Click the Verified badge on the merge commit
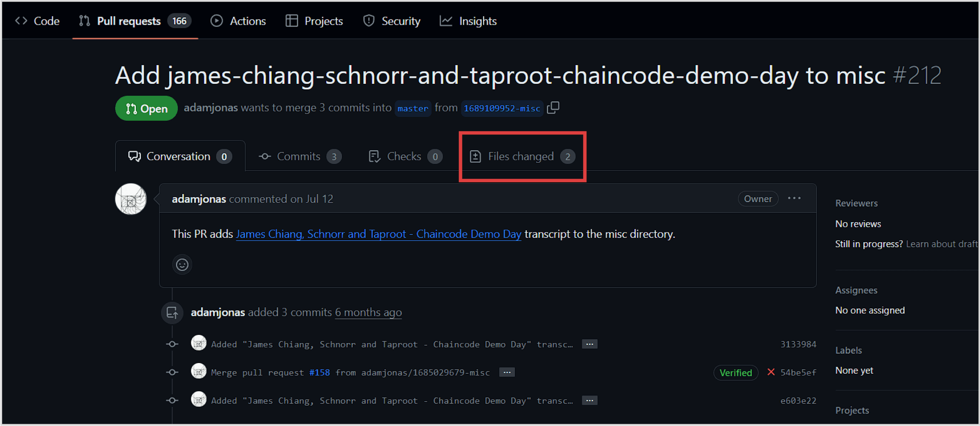 (x=736, y=372)
